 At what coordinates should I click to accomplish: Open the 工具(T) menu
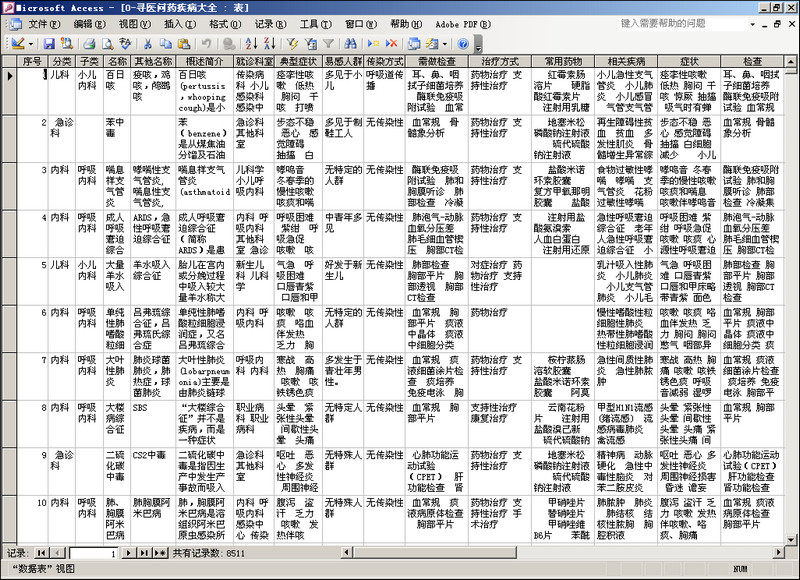pyautogui.click(x=316, y=24)
